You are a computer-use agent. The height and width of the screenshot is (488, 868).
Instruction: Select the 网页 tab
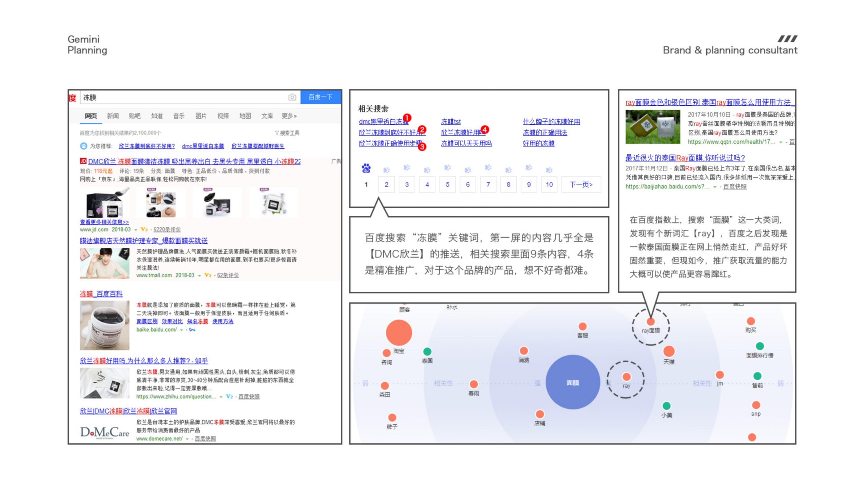[x=91, y=116]
